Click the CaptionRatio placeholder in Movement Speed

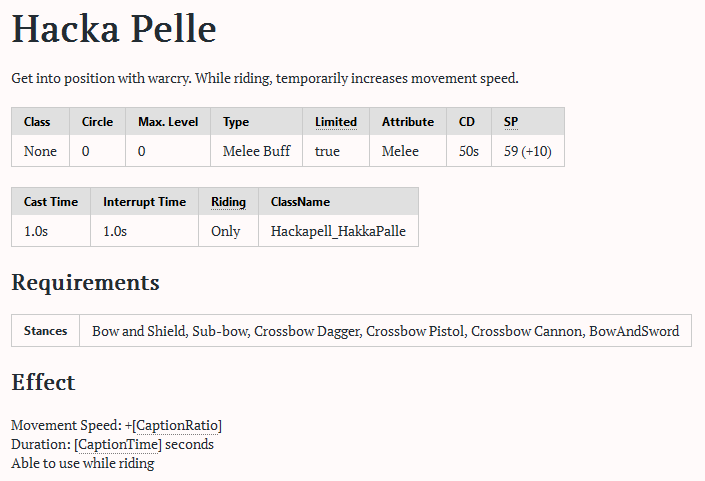(177, 425)
